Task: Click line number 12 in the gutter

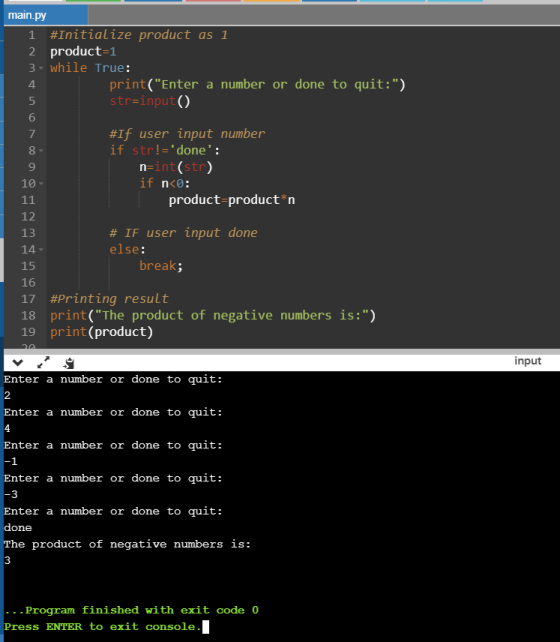Action: coord(28,217)
